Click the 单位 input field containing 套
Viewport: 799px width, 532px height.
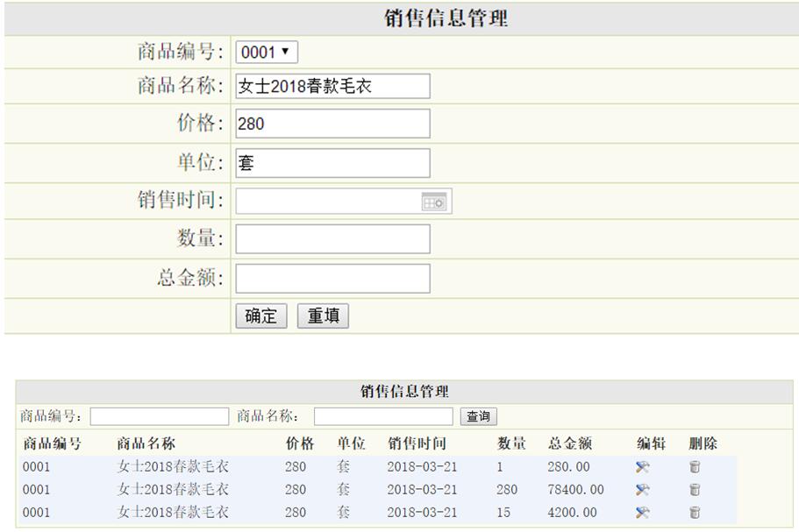[x=332, y=163]
